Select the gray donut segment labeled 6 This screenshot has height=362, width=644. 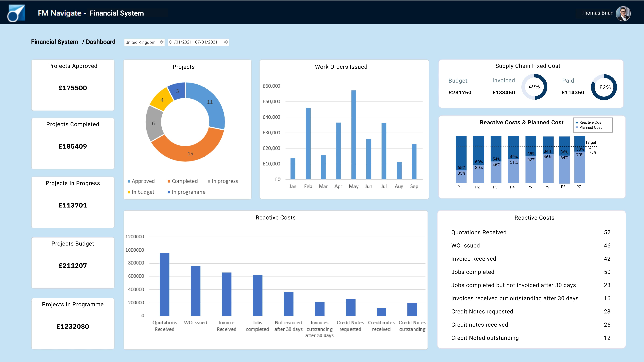(x=153, y=123)
